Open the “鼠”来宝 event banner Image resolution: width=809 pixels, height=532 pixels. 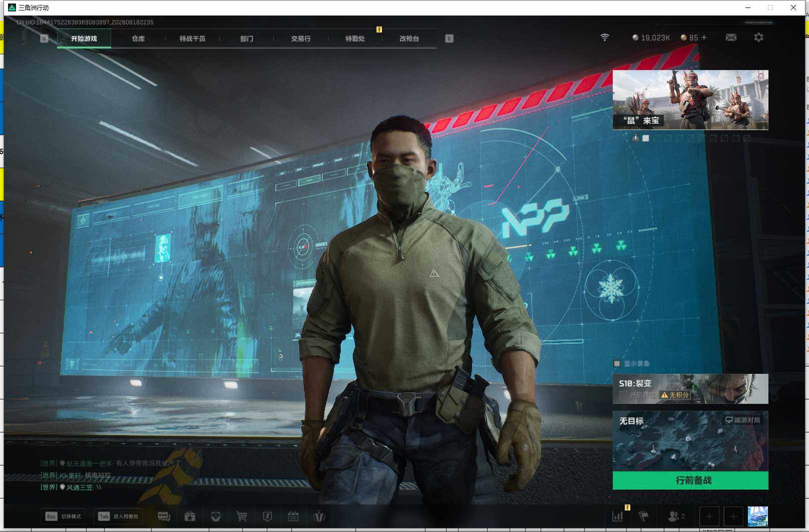click(690, 100)
